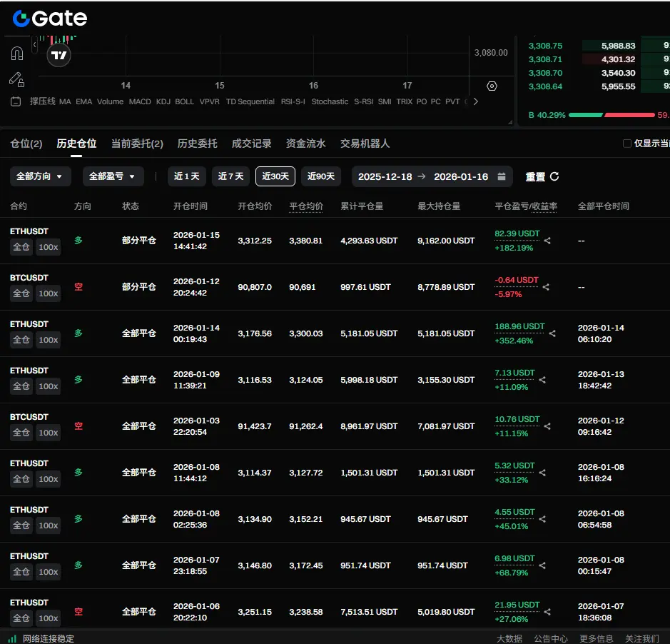
Task: Share the 7.13 USDT position result
Action: click(x=543, y=380)
